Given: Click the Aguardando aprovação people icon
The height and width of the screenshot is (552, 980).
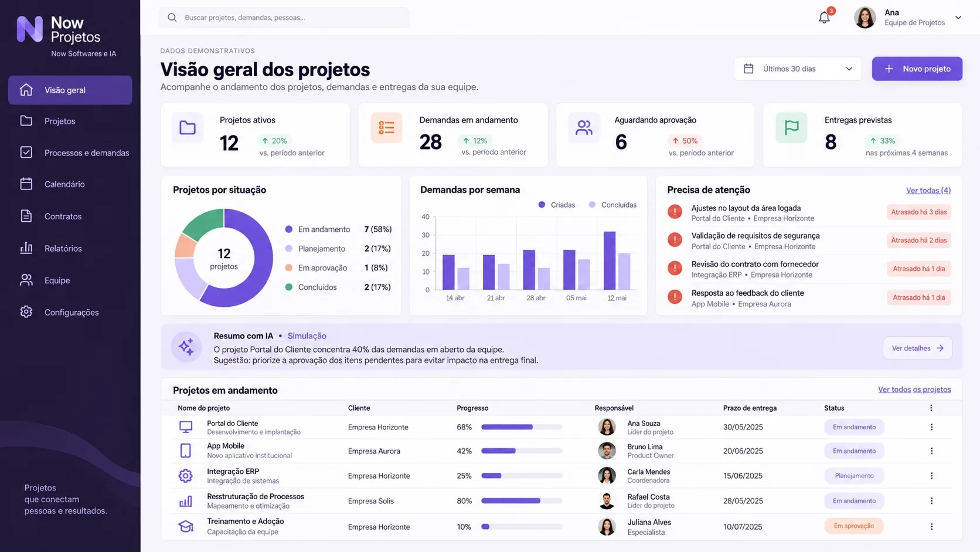Looking at the screenshot, I should pos(584,127).
